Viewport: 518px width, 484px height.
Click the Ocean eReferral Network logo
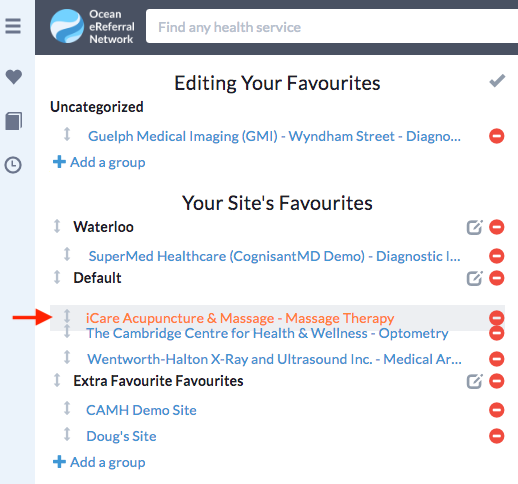(92, 26)
